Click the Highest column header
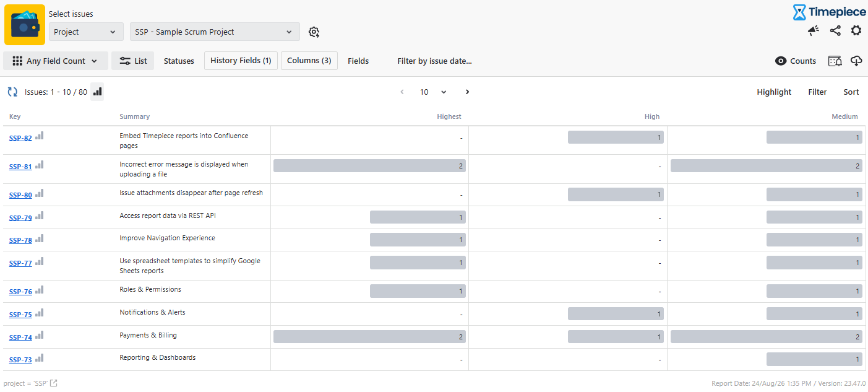 [449, 116]
